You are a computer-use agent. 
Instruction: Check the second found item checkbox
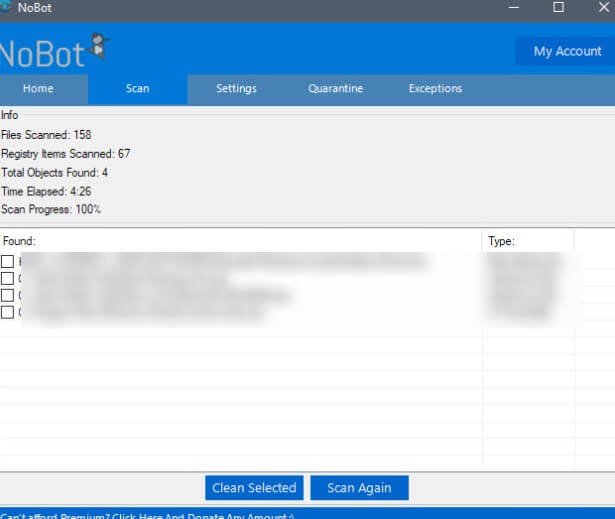click(x=7, y=279)
